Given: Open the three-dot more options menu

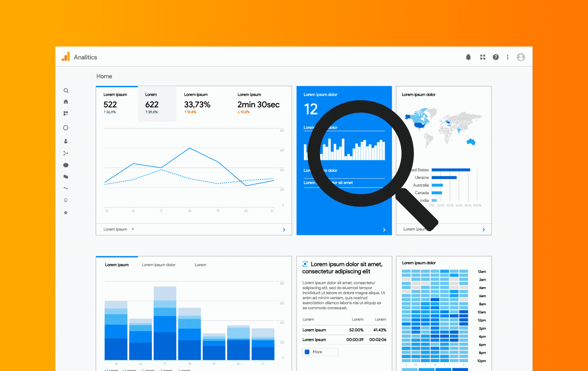Looking at the screenshot, I should (x=508, y=57).
